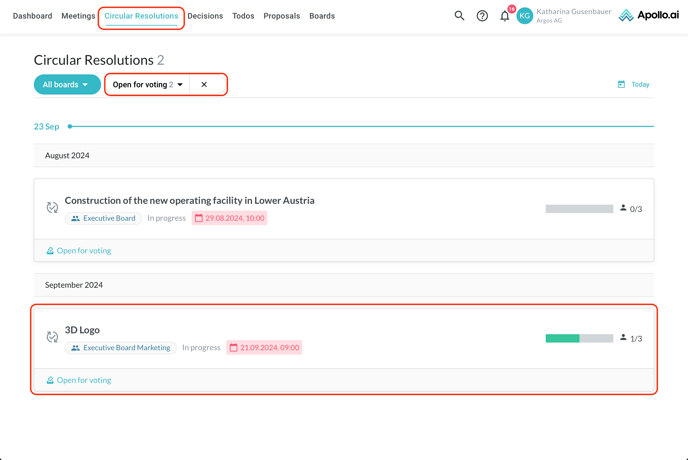Click Open for voting under 3D Logo
This screenshot has width=688, height=460.
tap(84, 380)
